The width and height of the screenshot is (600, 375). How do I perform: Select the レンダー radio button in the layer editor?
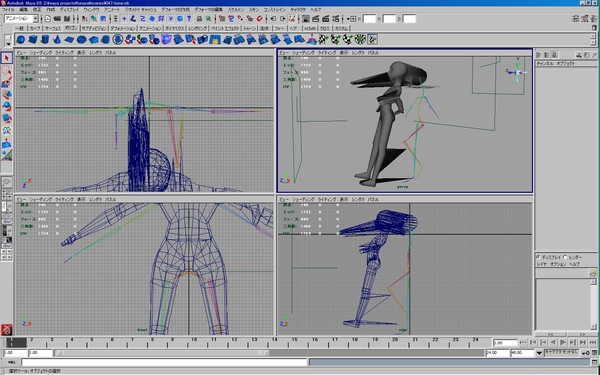coord(565,257)
